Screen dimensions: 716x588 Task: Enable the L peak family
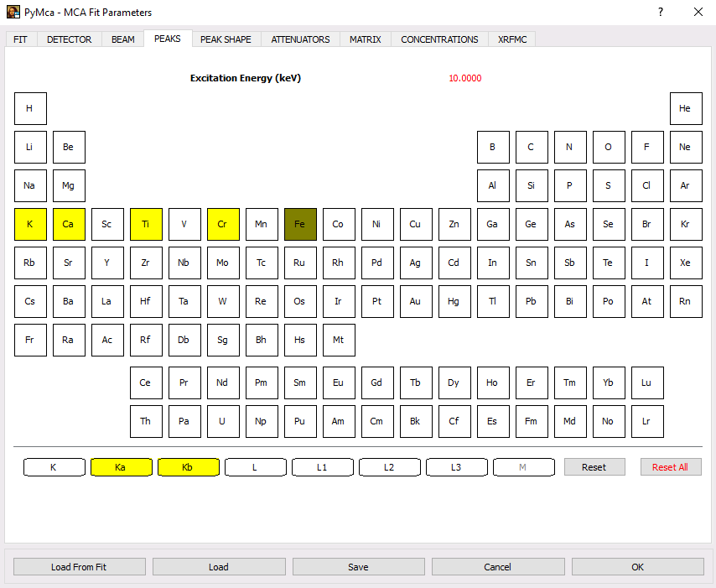click(x=255, y=467)
